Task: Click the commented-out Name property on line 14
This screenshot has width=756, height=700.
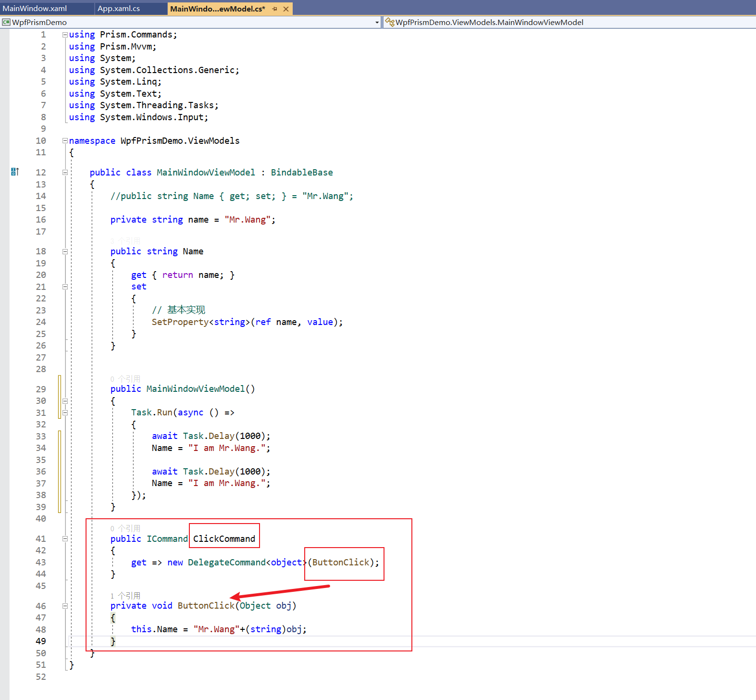Action: tap(232, 196)
